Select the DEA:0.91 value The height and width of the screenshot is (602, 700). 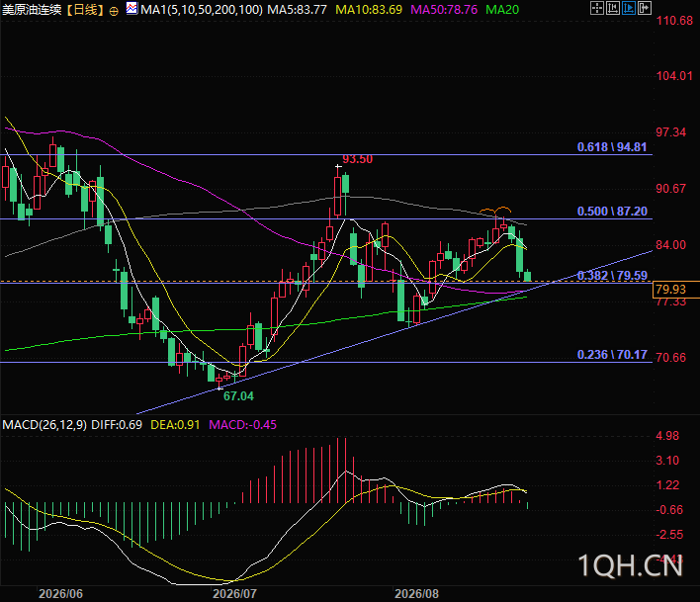coord(175,424)
